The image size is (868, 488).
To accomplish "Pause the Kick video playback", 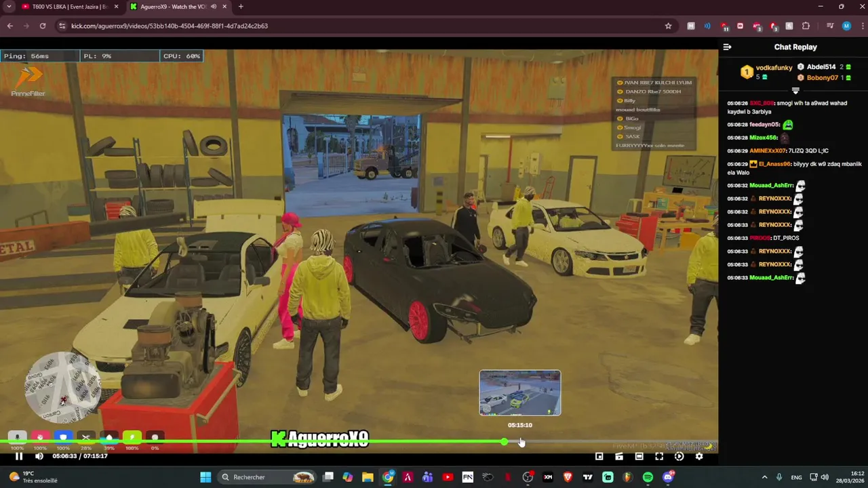I will tap(19, 456).
